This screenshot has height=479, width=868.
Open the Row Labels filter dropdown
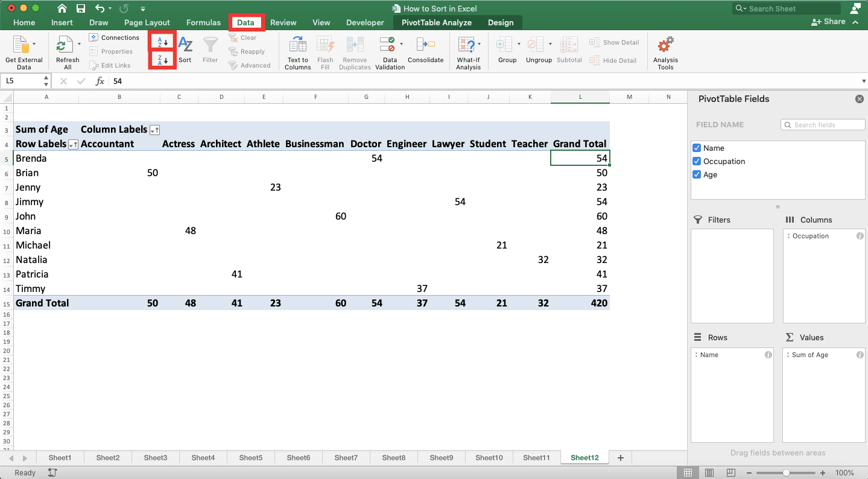[x=73, y=144]
